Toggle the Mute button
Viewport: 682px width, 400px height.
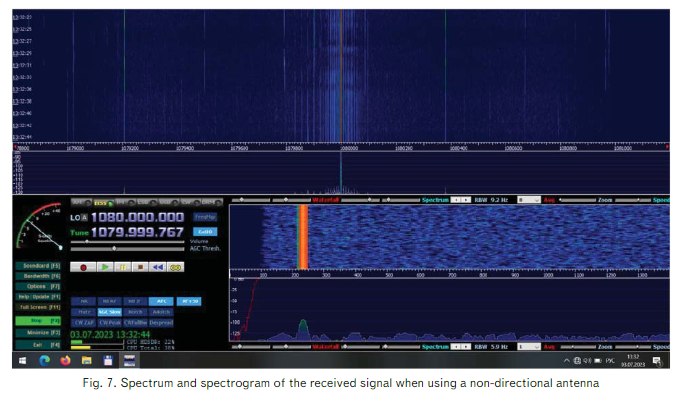tap(84, 312)
